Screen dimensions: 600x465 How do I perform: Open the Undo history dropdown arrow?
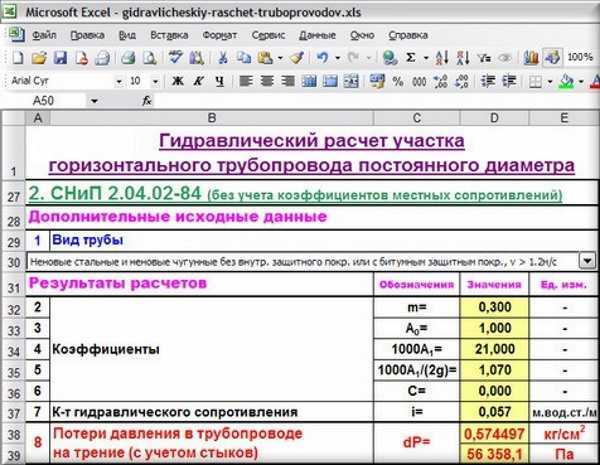pos(338,59)
